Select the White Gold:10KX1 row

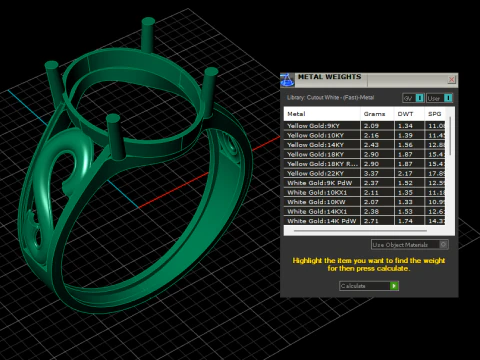tap(365, 192)
